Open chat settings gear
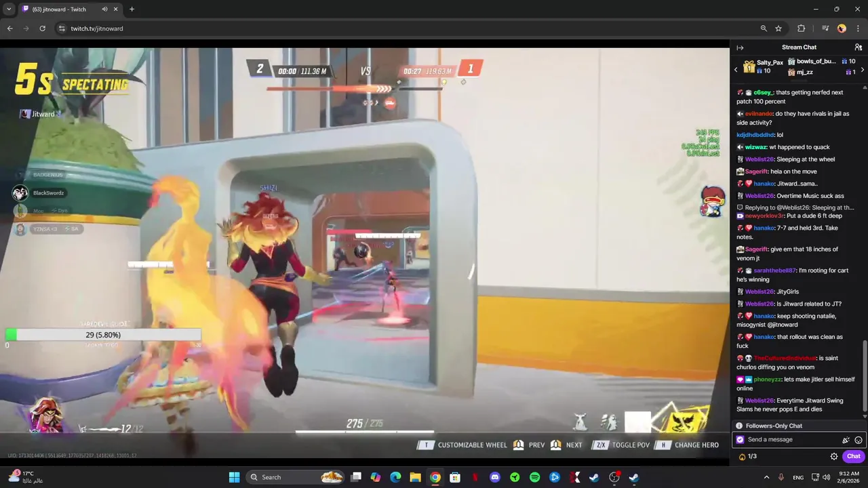Screen dimensions: 868x488 pos(834,456)
